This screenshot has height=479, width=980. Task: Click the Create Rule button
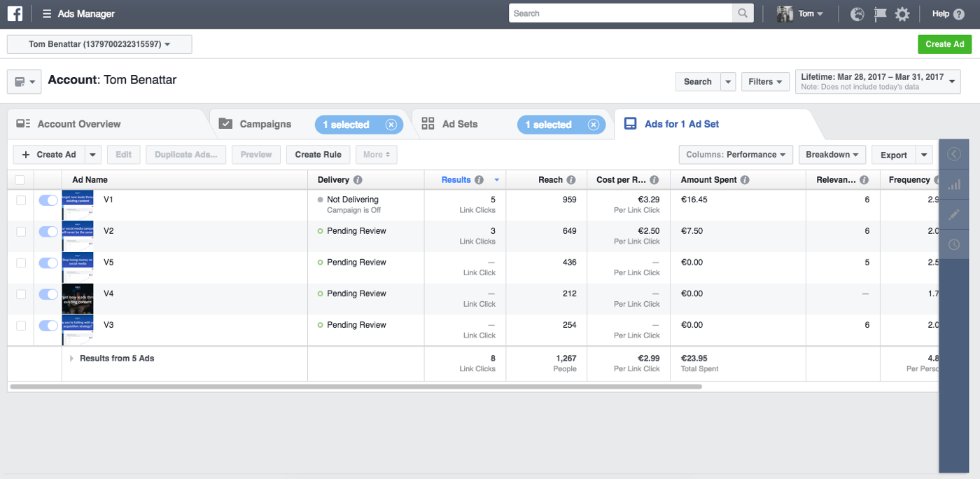[318, 155]
